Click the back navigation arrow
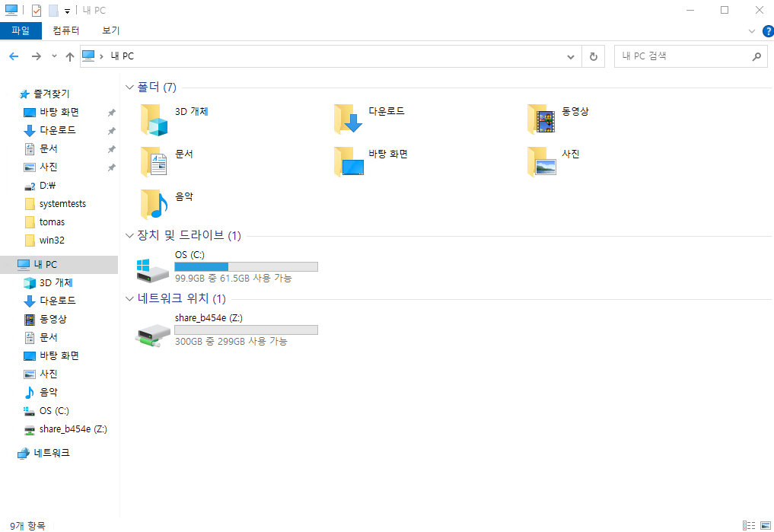Image resolution: width=774 pixels, height=532 pixels. 14,56
